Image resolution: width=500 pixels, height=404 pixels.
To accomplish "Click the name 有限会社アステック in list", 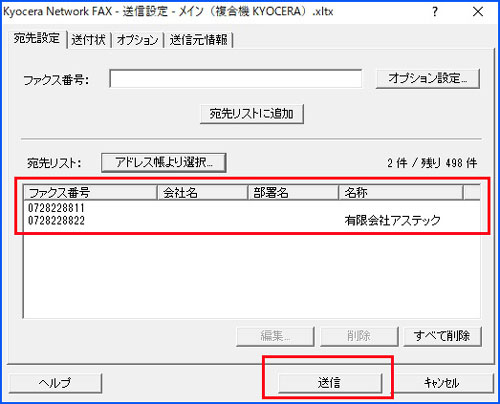I will tap(392, 220).
